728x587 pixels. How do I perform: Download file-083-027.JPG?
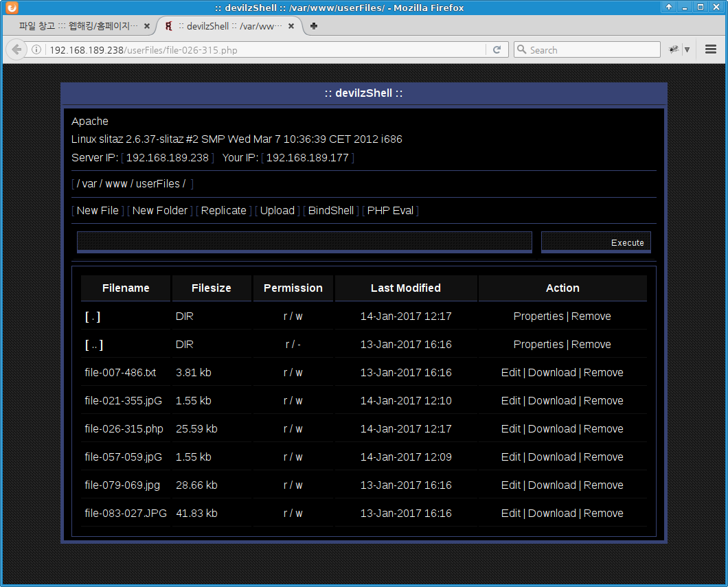click(x=552, y=514)
